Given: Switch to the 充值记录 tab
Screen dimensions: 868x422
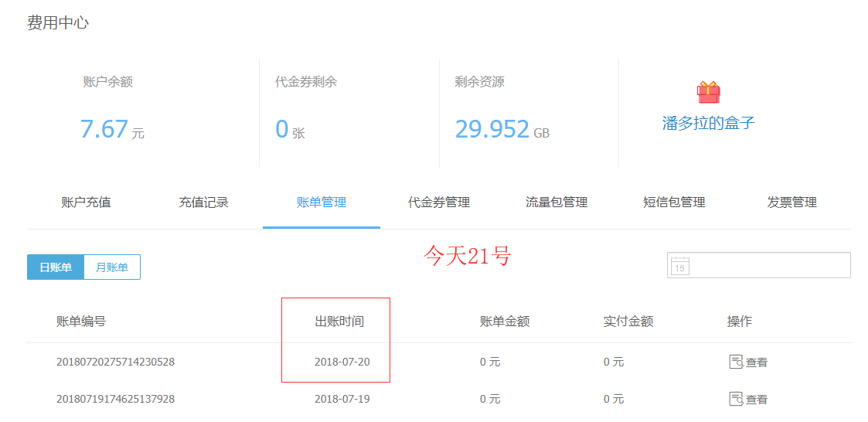Looking at the screenshot, I should coord(203,202).
